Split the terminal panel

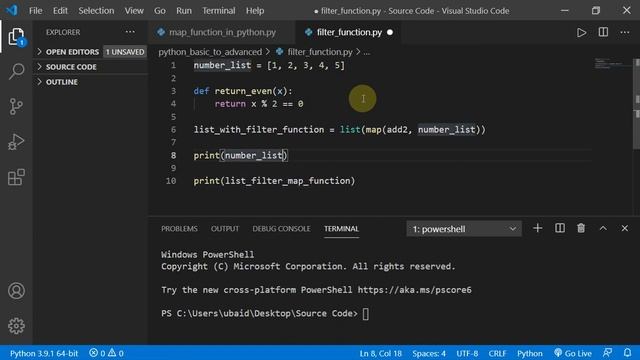560,228
